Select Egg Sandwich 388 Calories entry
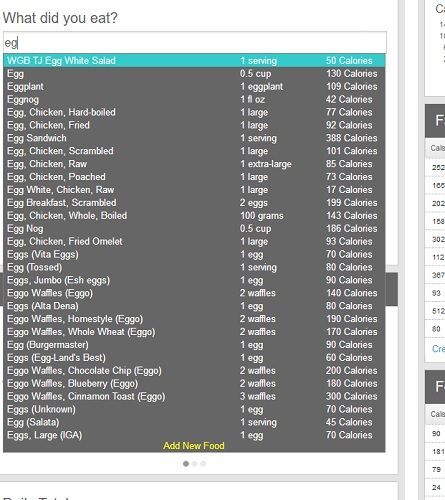Screen dimensions: 445x500 (x=194, y=138)
